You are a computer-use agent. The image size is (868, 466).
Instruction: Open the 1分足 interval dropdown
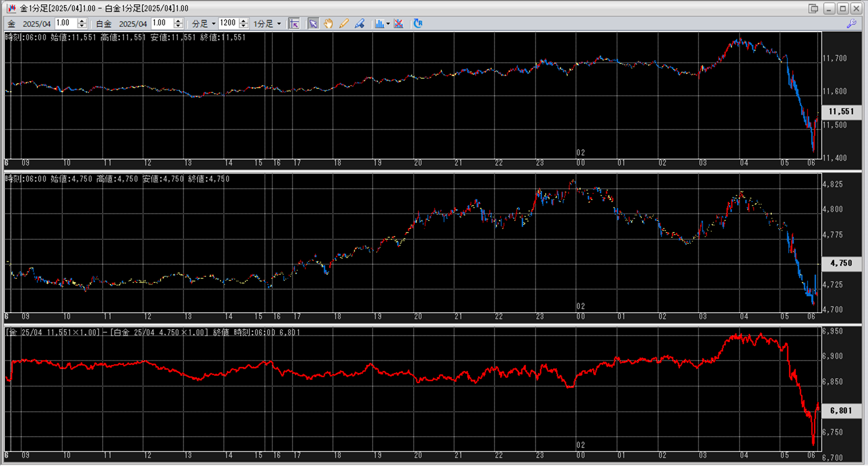point(267,24)
